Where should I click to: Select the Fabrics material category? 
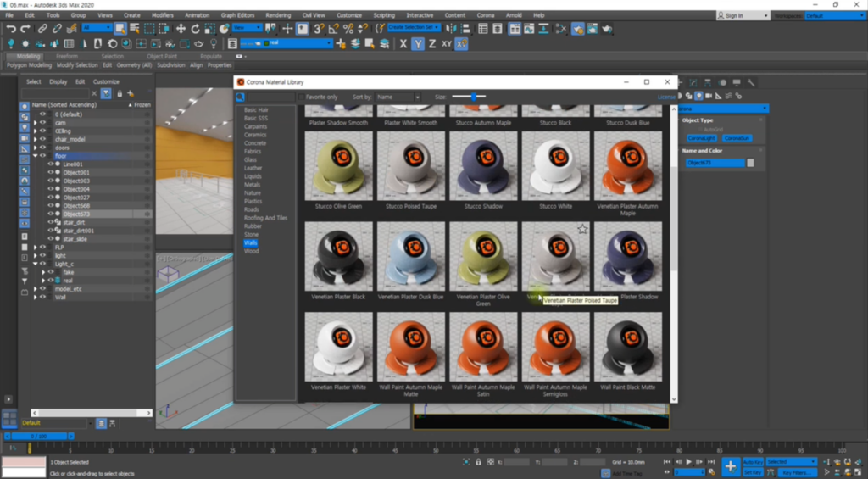click(x=253, y=151)
